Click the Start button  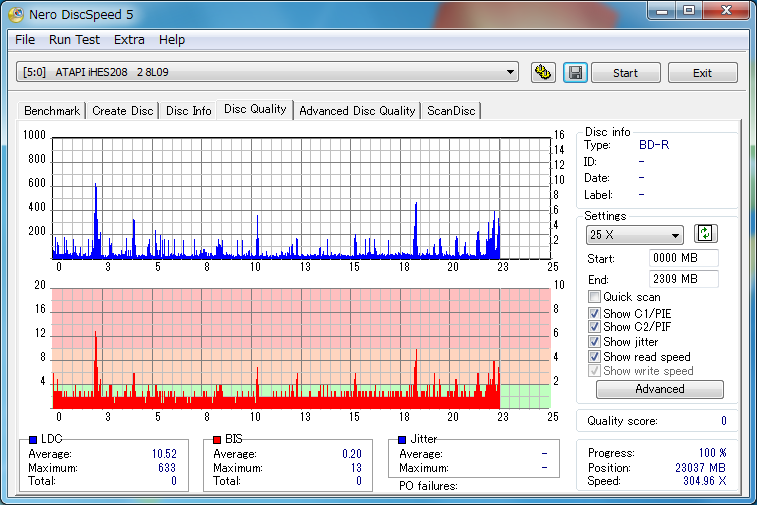pyautogui.click(x=626, y=73)
